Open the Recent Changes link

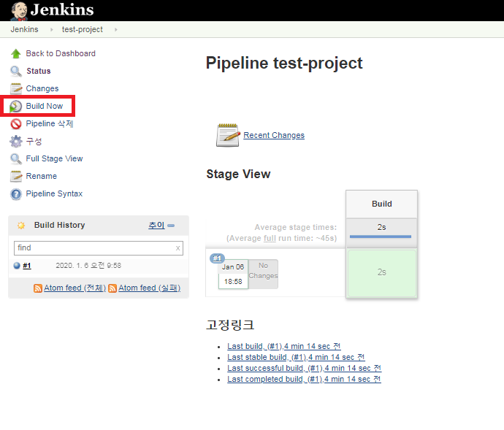(x=274, y=135)
